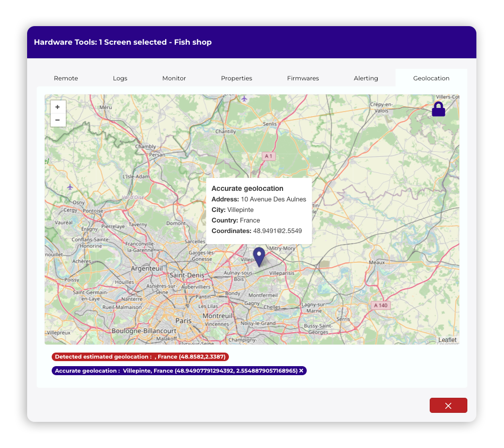Go to the Monitor tab

[x=174, y=78]
